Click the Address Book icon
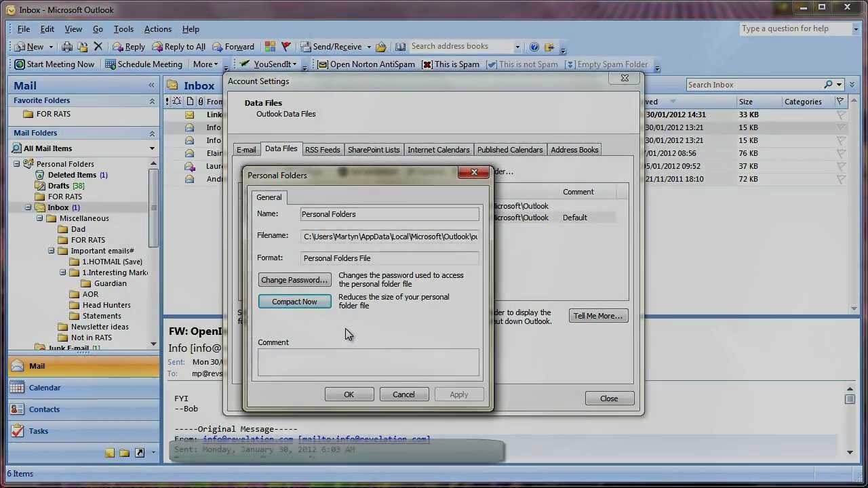Screen dimensions: 868x488 [x=401, y=47]
